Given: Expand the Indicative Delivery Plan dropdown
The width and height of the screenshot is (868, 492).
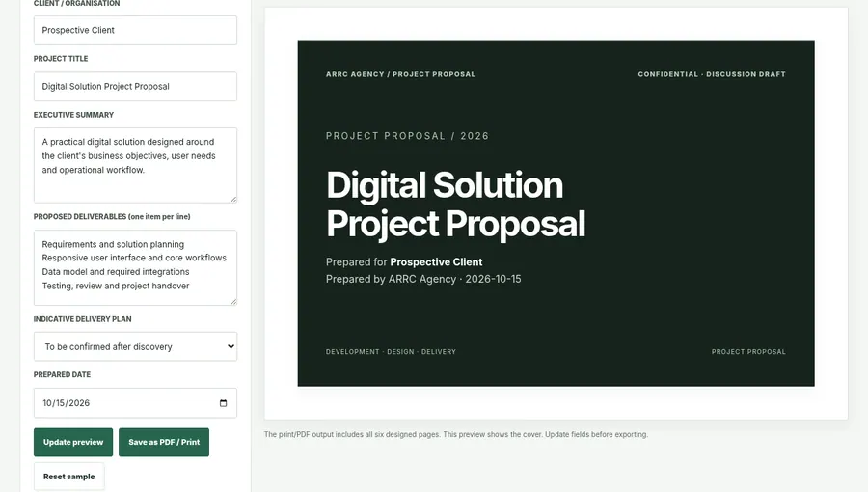Looking at the screenshot, I should 135,346.
